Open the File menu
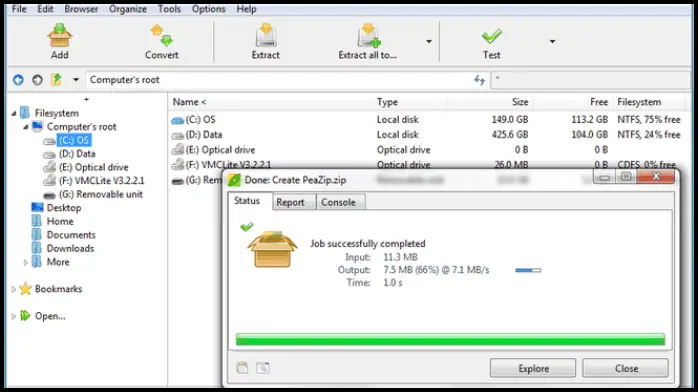698x392 pixels. click(19, 9)
